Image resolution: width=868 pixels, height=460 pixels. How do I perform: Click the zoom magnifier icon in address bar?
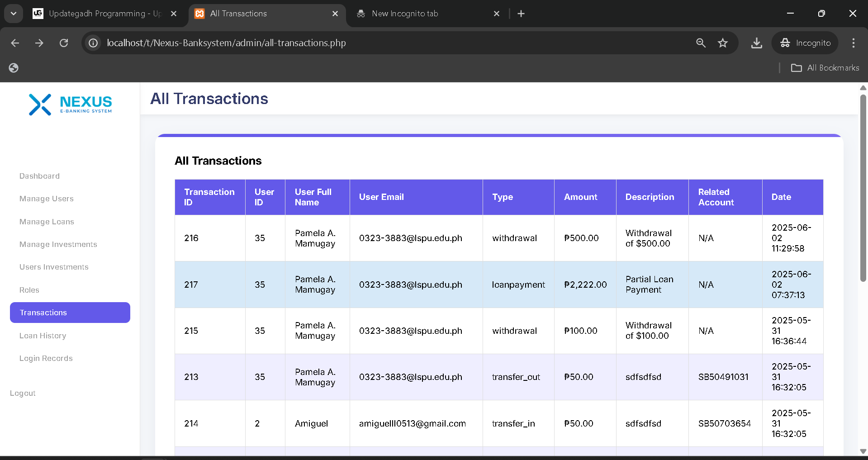click(x=701, y=43)
